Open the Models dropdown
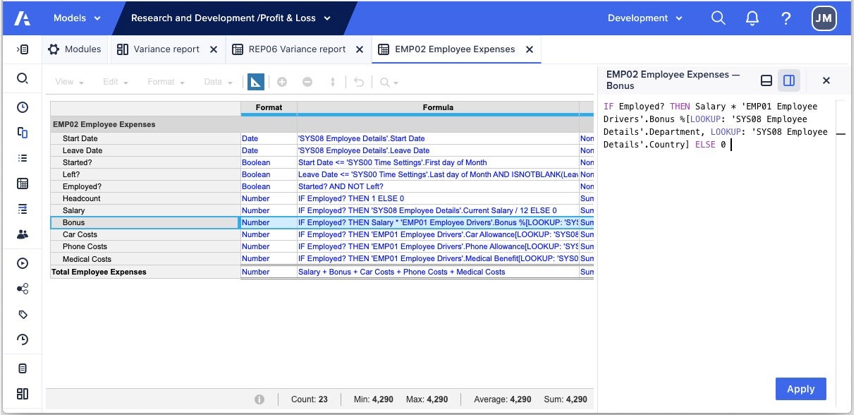868x415 pixels. (77, 18)
